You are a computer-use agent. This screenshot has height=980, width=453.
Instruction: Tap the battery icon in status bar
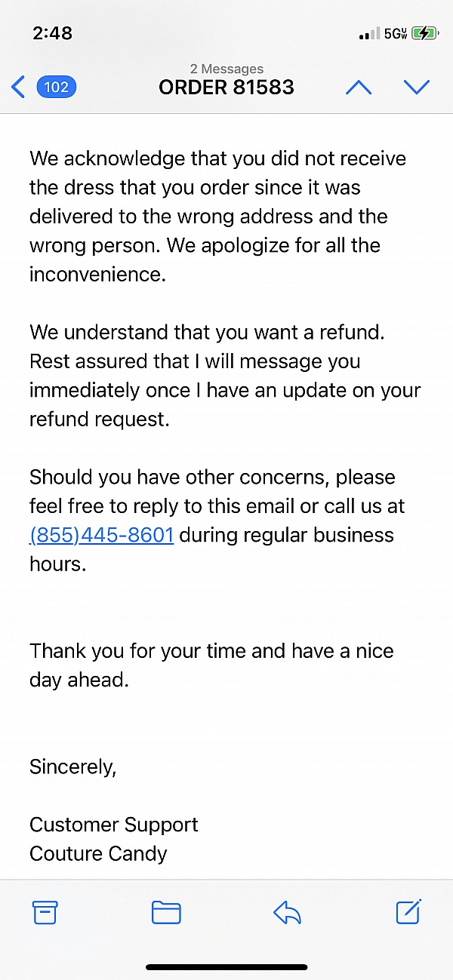[x=425, y=34]
